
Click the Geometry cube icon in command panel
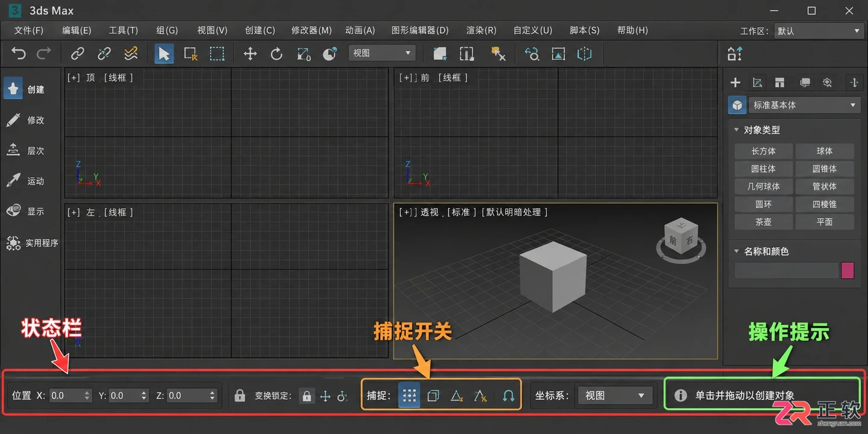(x=737, y=105)
